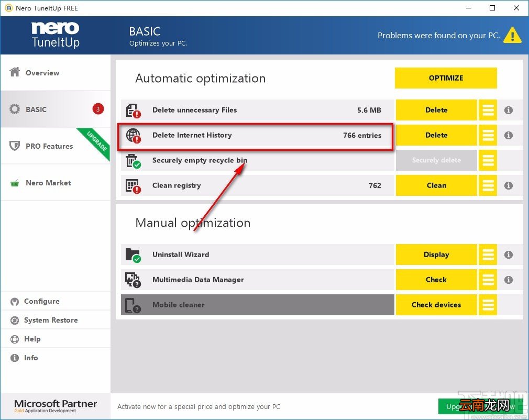Click the 5.6 MB value
Image resolution: width=529 pixels, height=420 pixels.
tap(369, 110)
